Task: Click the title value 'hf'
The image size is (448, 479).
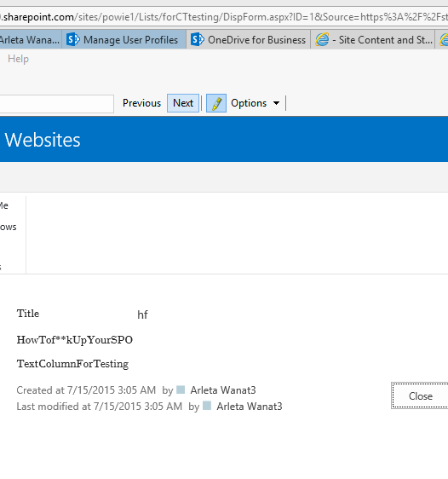Action: [142, 315]
